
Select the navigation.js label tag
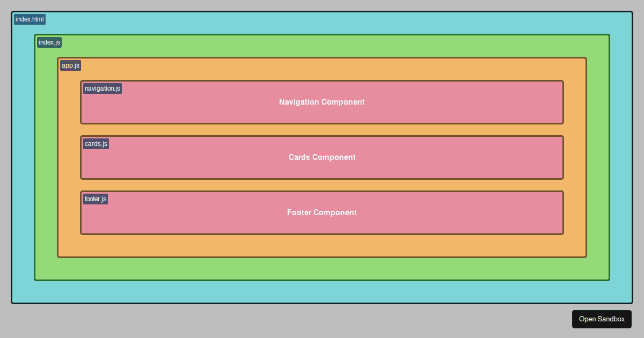pos(103,89)
